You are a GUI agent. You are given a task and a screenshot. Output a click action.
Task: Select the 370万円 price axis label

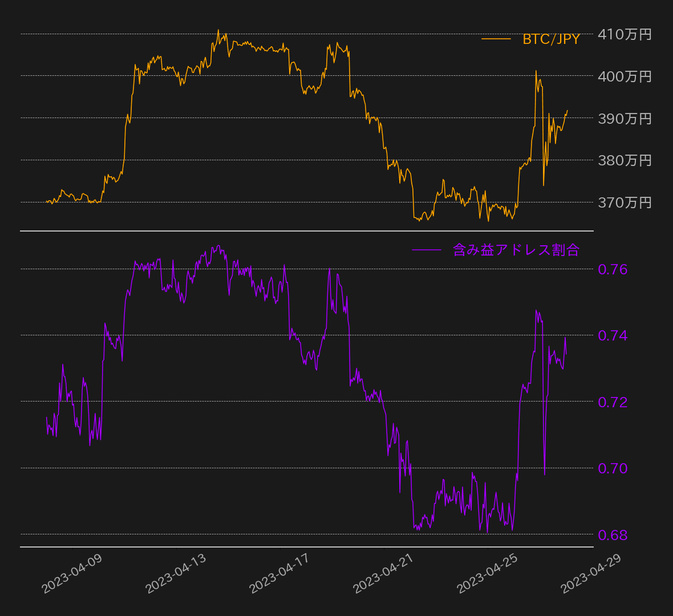(625, 202)
